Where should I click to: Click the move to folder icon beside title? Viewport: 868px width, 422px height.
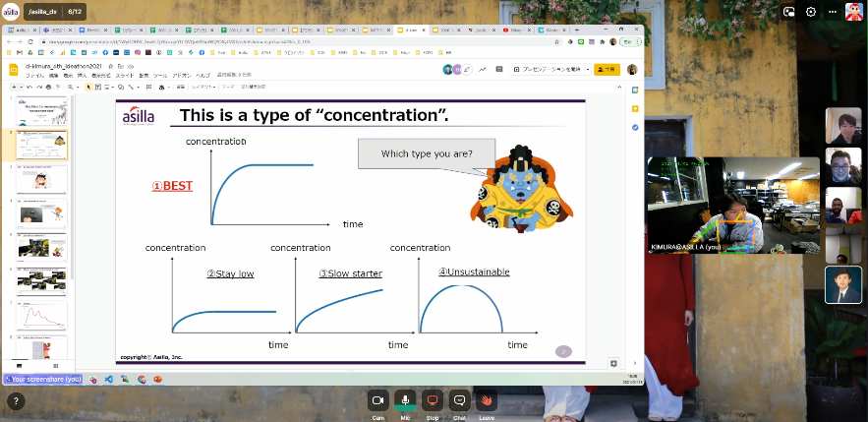click(120, 66)
